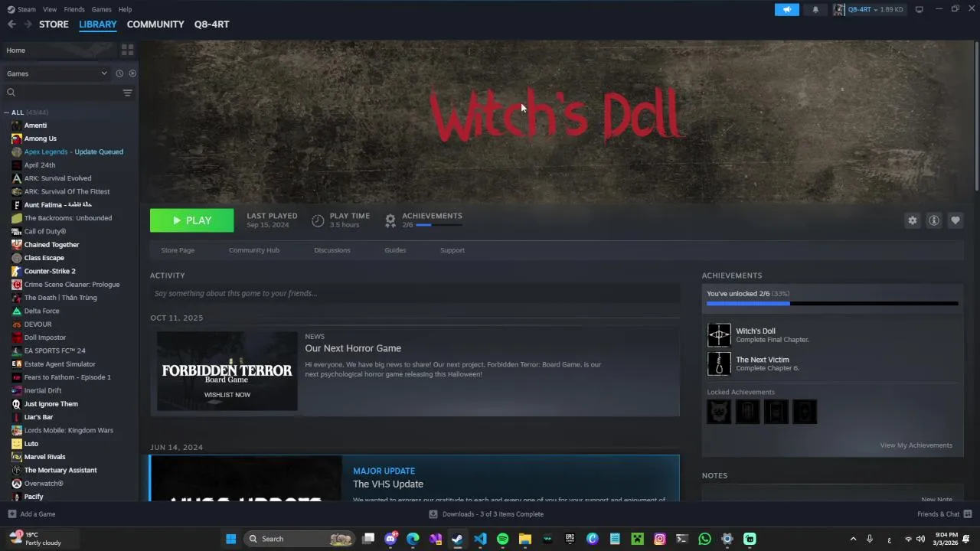980x551 pixels.
Task: Click last locked achievement icon
Action: coord(805,412)
